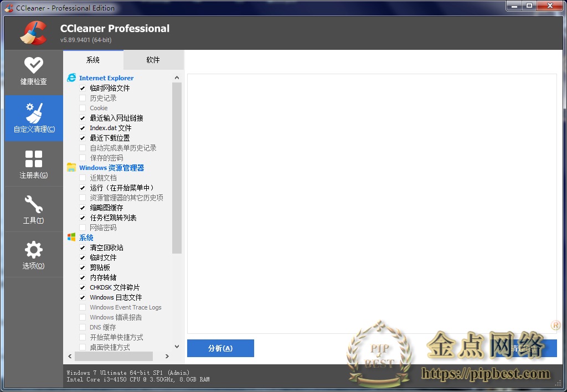Enable the DNS 缓存 checkbox

coord(83,327)
